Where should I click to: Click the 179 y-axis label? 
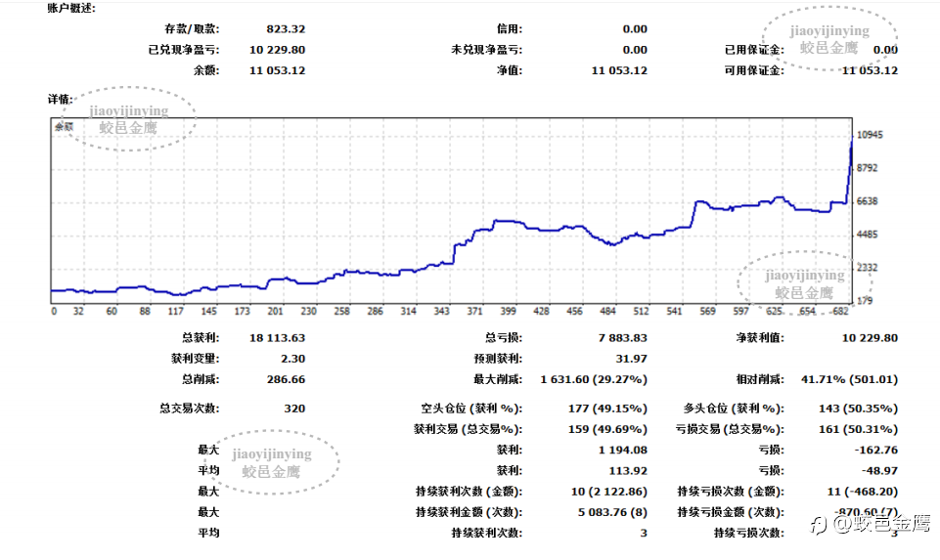865,301
